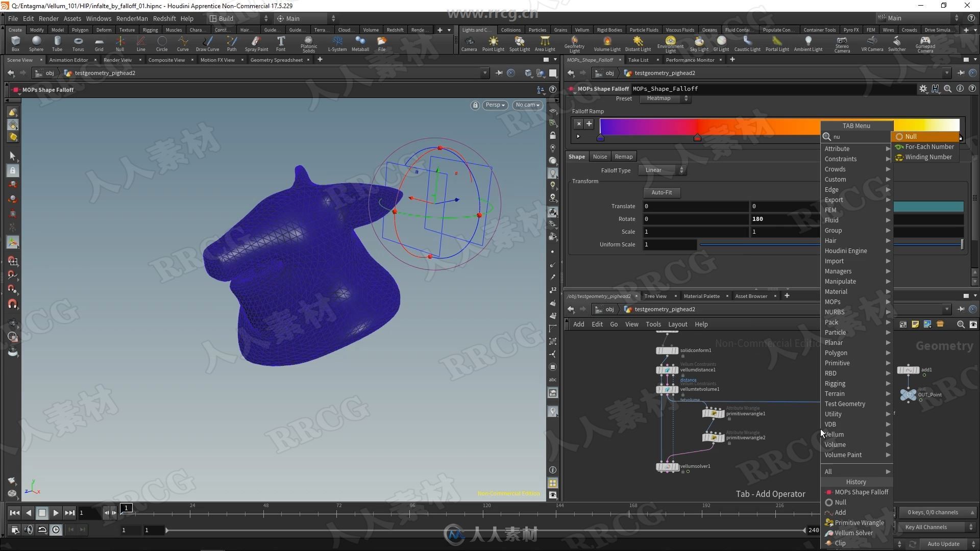Toggle pin on scene view path bar
The height and width of the screenshot is (551, 980).
tap(499, 73)
